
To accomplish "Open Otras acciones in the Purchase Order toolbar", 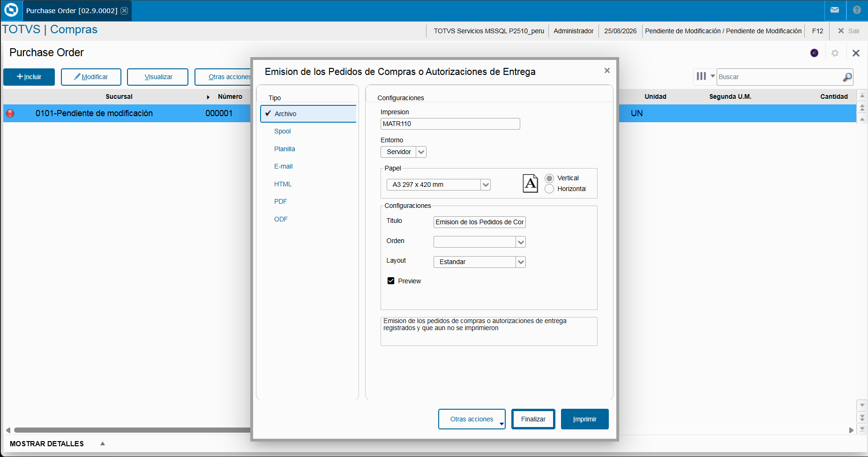I will [x=224, y=77].
